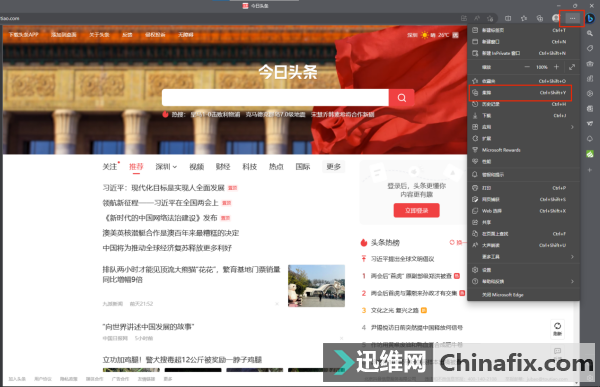The height and width of the screenshot is (387, 600).
Task: Open the panda article thumbnail image
Action: pos(316,286)
